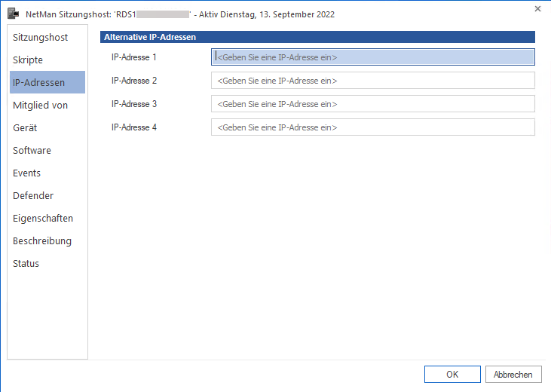Close the NetMan Sitzungshost dialog window

pos(537,8)
